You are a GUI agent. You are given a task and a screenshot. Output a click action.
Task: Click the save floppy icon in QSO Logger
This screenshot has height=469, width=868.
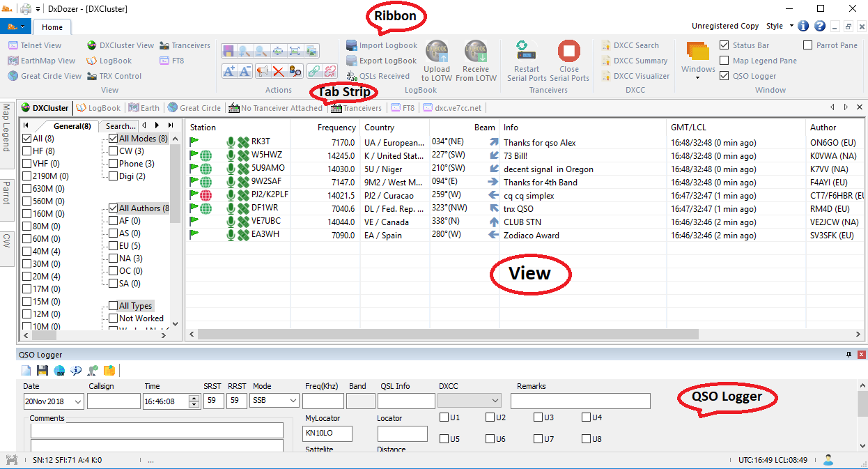[x=42, y=371]
